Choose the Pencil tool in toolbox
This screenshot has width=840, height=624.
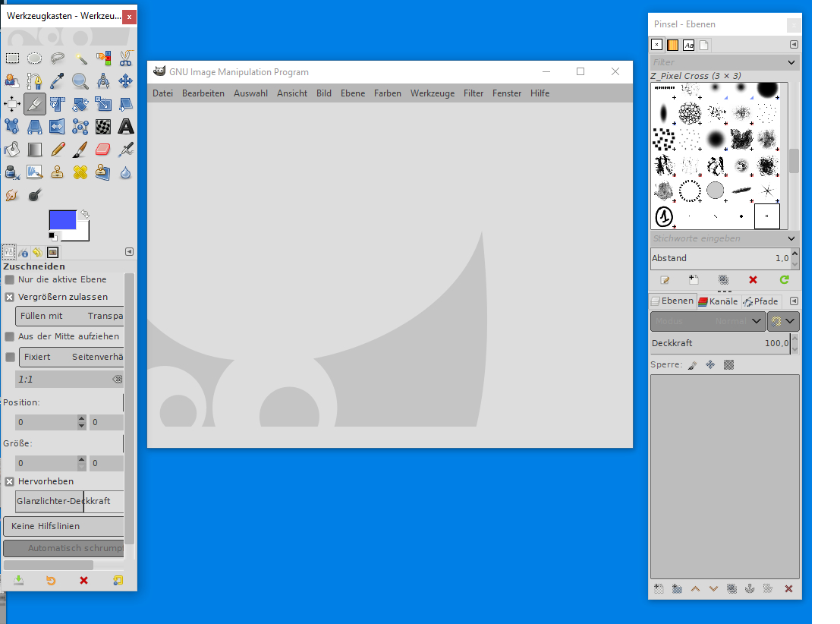58,150
